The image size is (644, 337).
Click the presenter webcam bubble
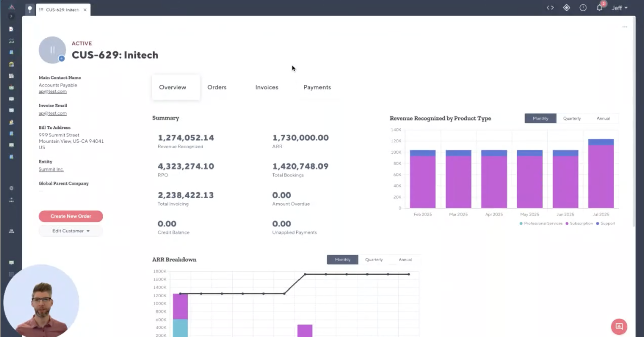point(41,301)
